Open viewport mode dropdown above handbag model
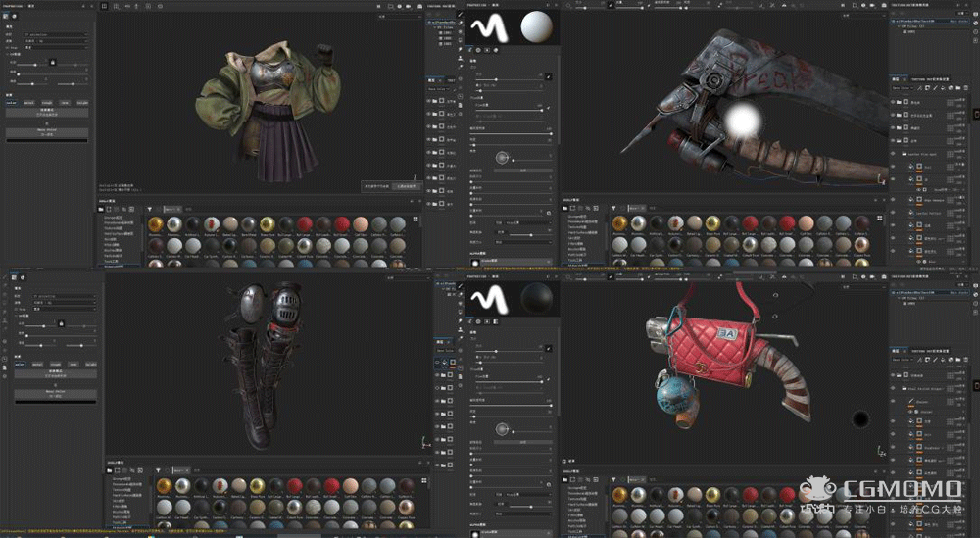Image resolution: width=980 pixels, height=538 pixels. click(862, 286)
